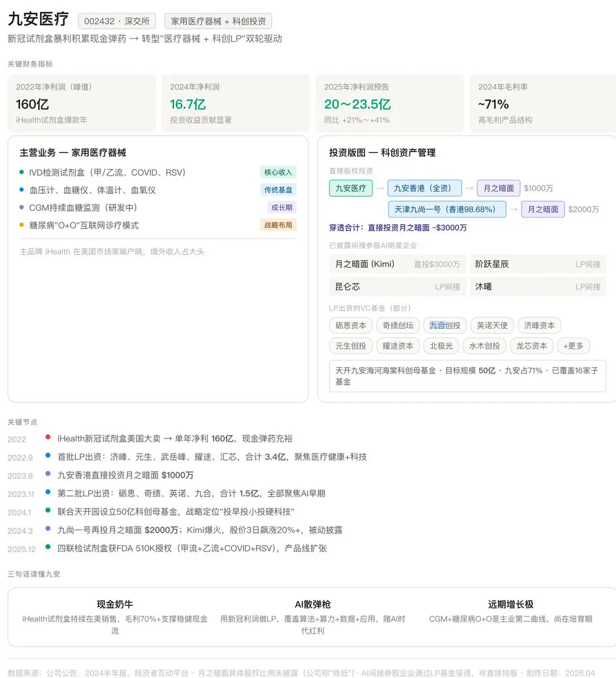Image resolution: width=616 pixels, height=678 pixels.
Task: Click the 天津九尚一号 flow node
Action: (x=446, y=209)
